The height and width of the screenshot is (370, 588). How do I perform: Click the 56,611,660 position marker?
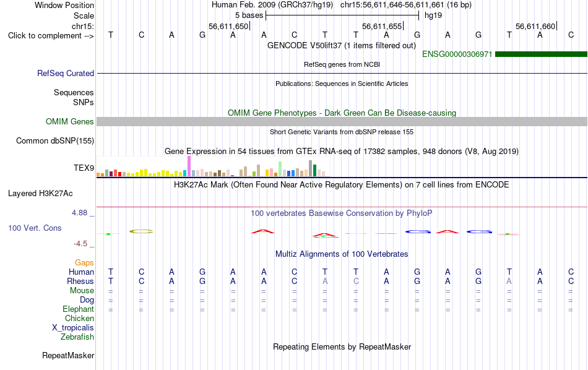click(536, 26)
